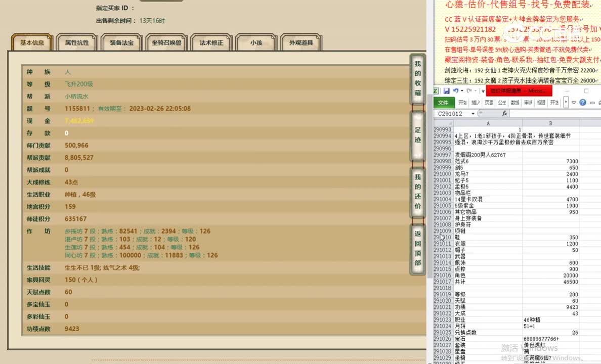
Task: Click the Excel Help question mark icon
Action: [x=582, y=103]
